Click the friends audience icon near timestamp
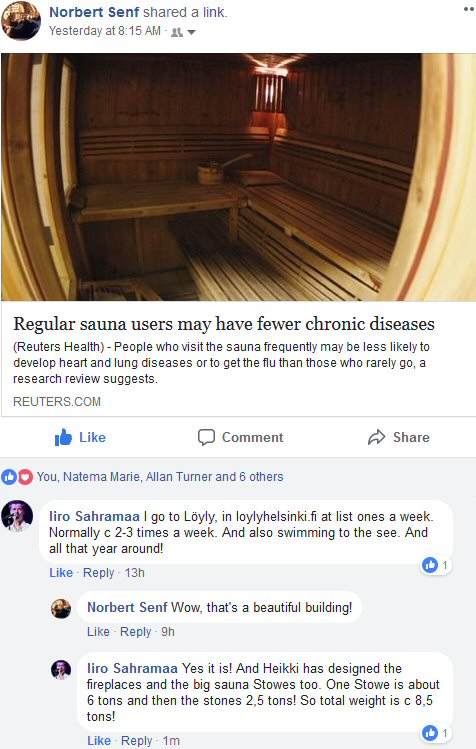 click(x=177, y=32)
